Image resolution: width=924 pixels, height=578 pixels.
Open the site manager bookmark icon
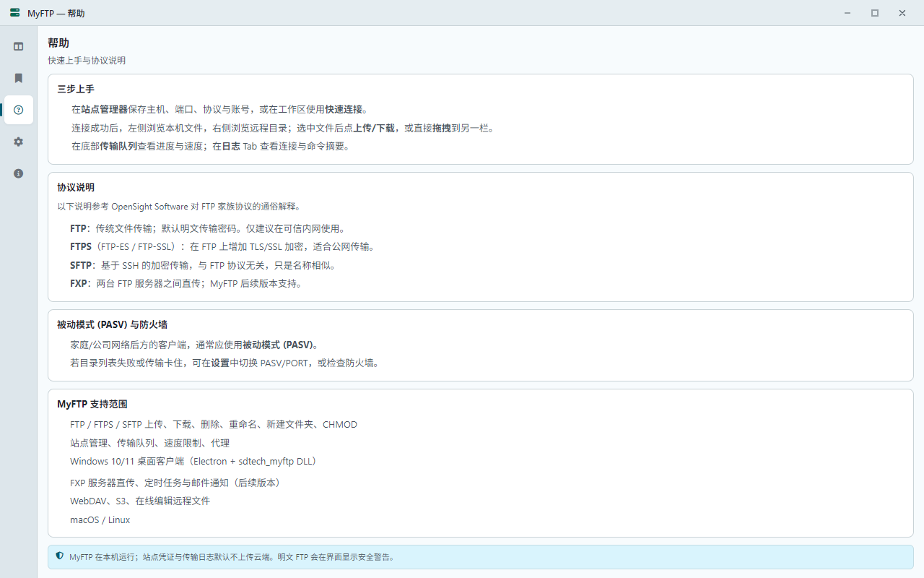19,78
